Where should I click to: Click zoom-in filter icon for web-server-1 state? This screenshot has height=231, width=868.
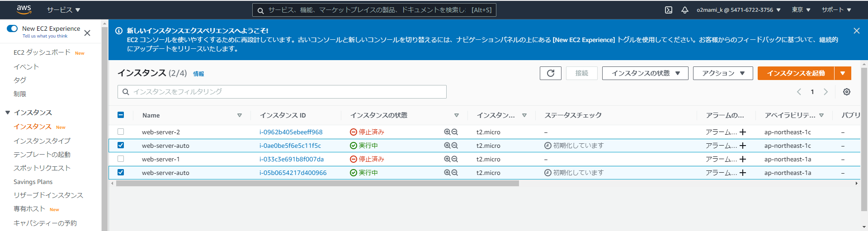447,159
